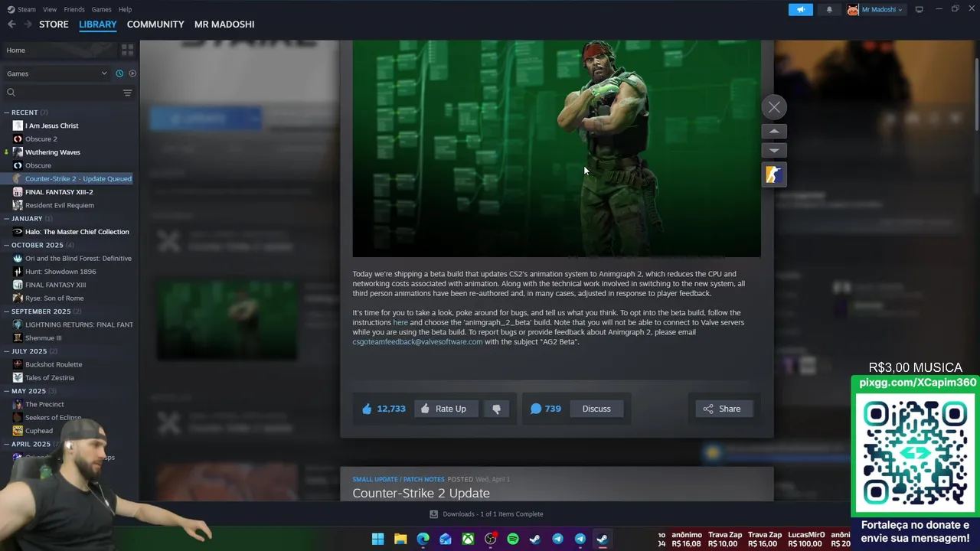Open the View menu

click(50, 9)
